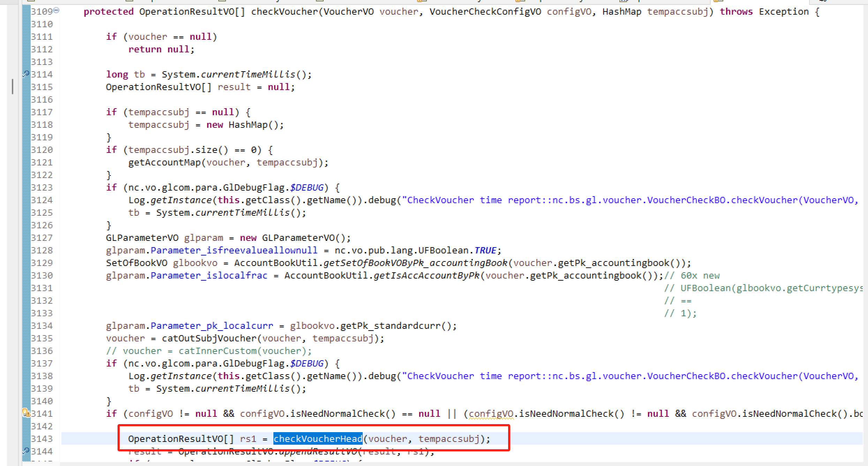
Task: Click the breakpoint marker beside line 3114
Action: pyautogui.click(x=26, y=74)
